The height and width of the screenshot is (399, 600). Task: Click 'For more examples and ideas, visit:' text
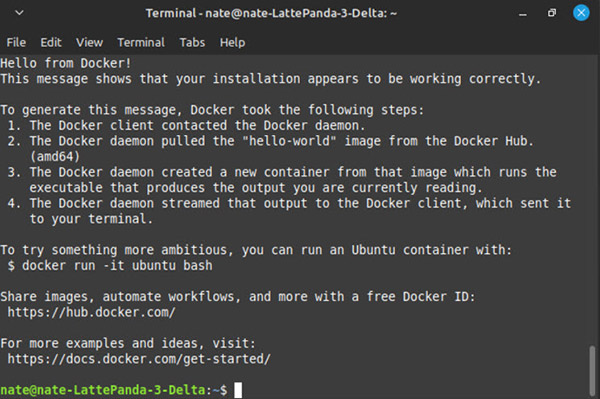(128, 343)
